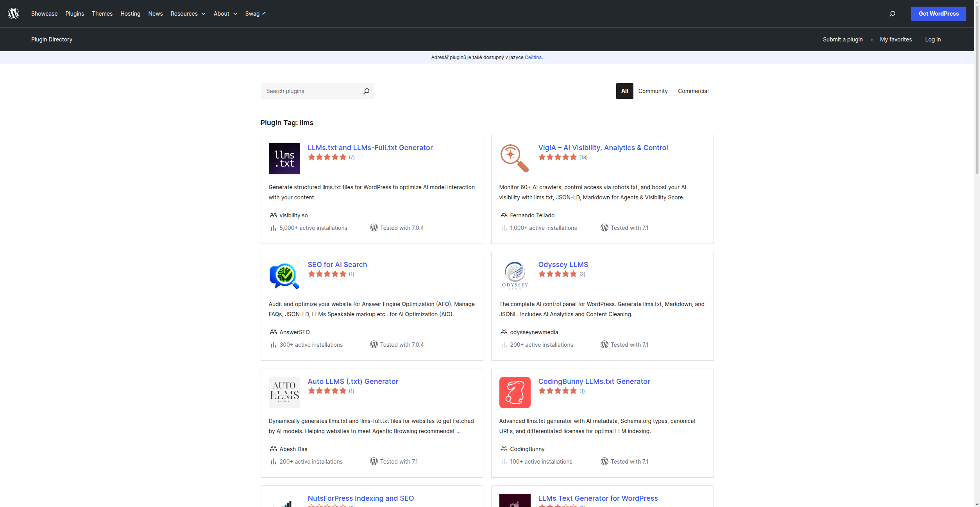Open the Auto LLMS plugin icon
The image size is (980, 507).
284,392
